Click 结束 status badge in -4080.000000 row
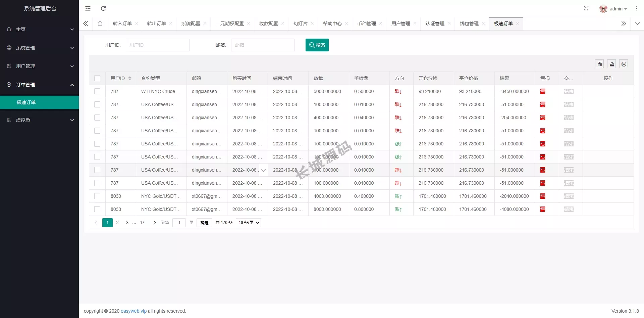 569,209
